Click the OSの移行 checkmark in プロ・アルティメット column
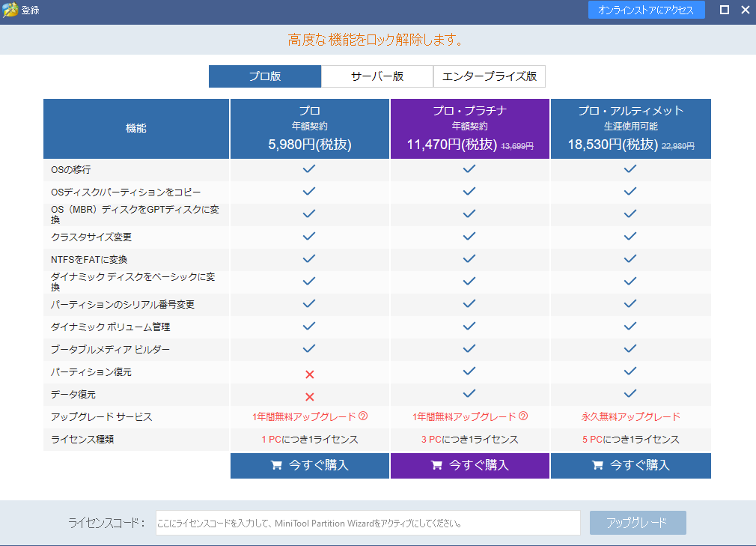This screenshot has width=756, height=546. [x=630, y=169]
